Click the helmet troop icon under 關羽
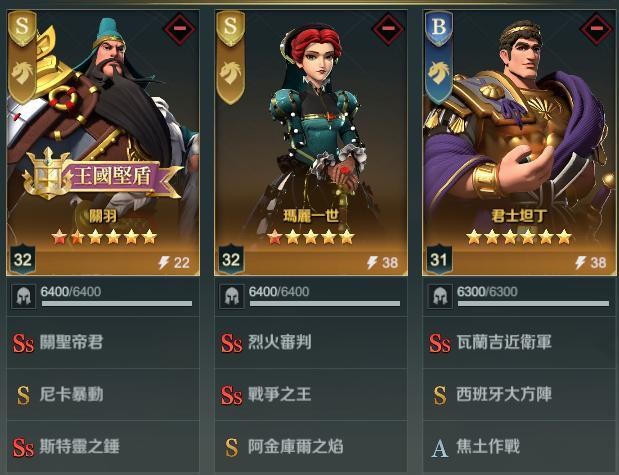The height and width of the screenshot is (475, 619). pos(23,296)
